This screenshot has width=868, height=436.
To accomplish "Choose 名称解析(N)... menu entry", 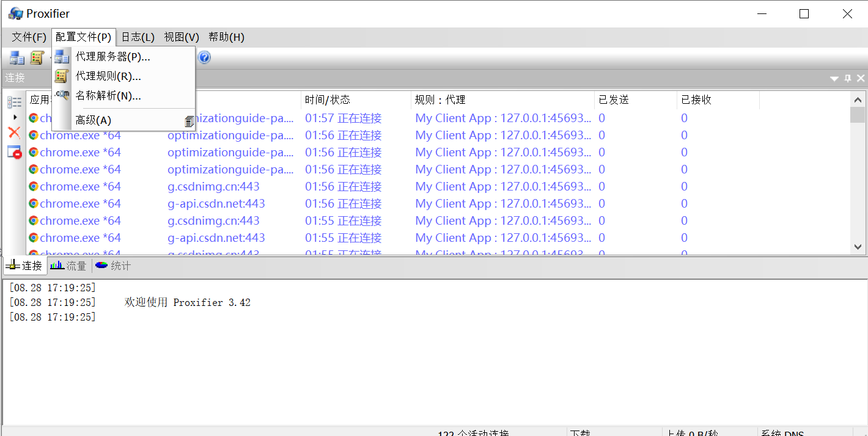I will (x=123, y=96).
